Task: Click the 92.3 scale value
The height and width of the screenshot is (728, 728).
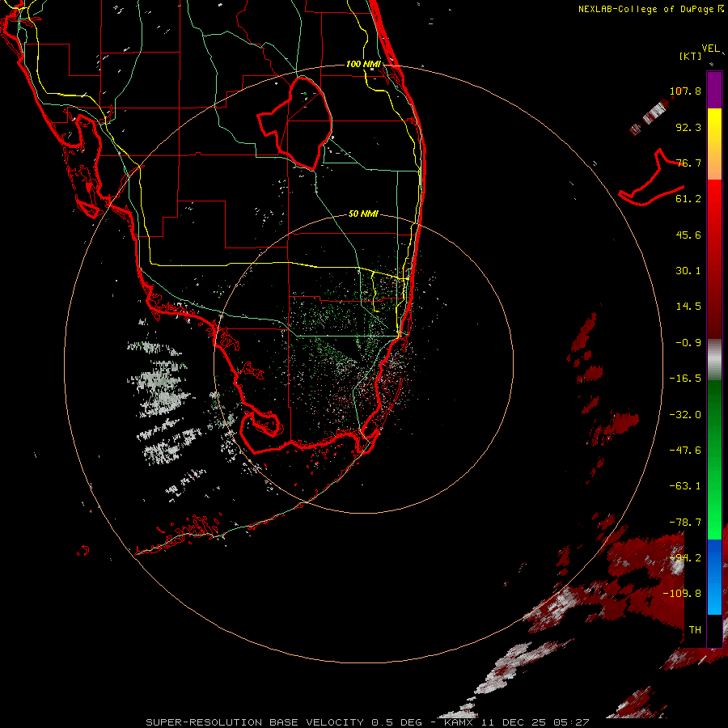Action: click(x=688, y=127)
